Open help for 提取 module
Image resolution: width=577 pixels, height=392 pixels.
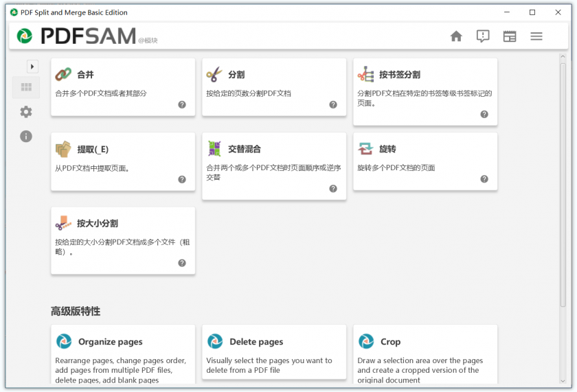[x=182, y=179]
